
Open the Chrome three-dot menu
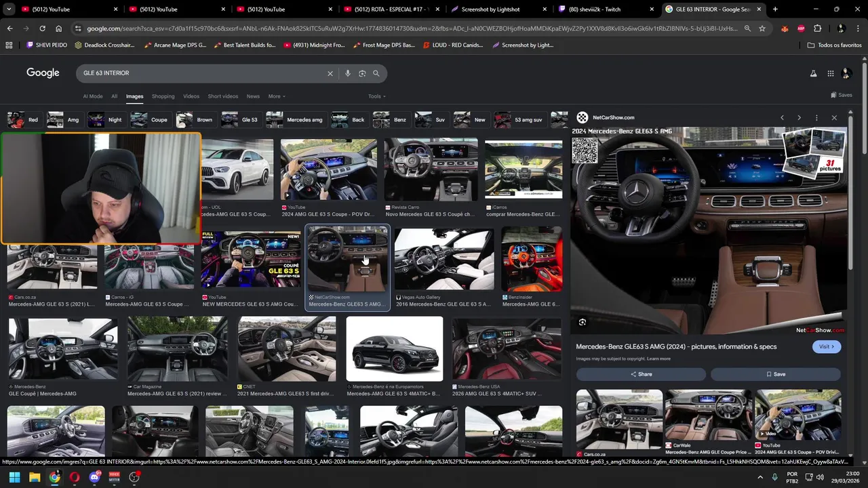point(859,28)
